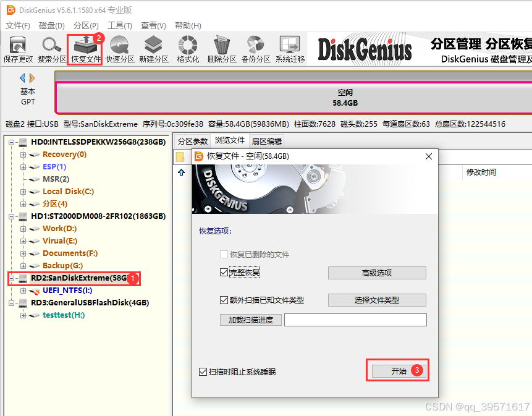The image size is (532, 416).
Task: Open the Disk (磁盘) menu
Action: [51, 26]
